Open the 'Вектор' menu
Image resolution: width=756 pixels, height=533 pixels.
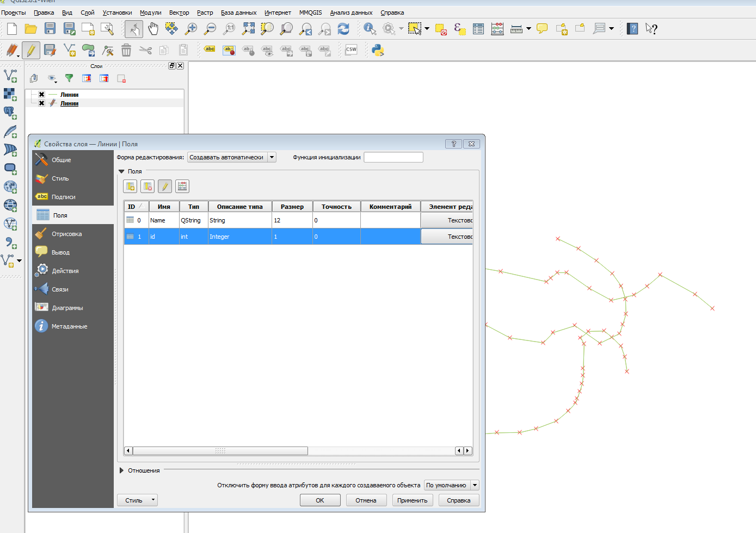(x=179, y=13)
